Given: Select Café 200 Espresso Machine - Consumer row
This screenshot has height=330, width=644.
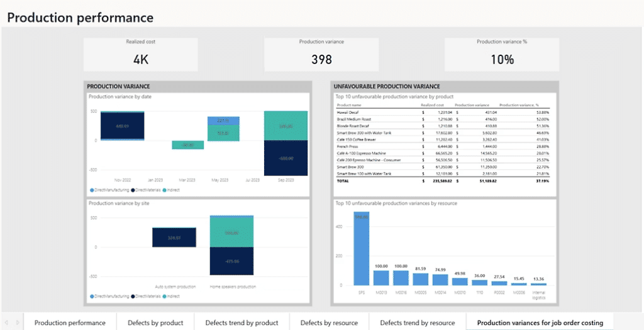Looking at the screenshot, I should point(443,160).
